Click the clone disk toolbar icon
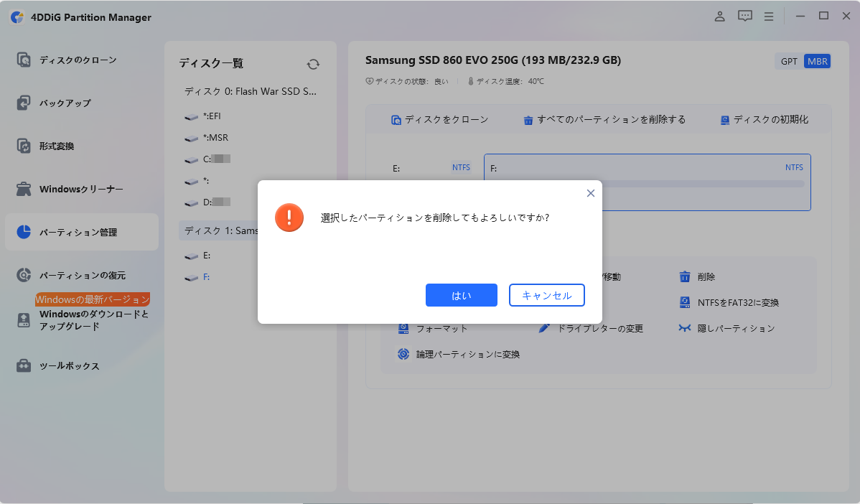The width and height of the screenshot is (860, 504). pyautogui.click(x=396, y=120)
